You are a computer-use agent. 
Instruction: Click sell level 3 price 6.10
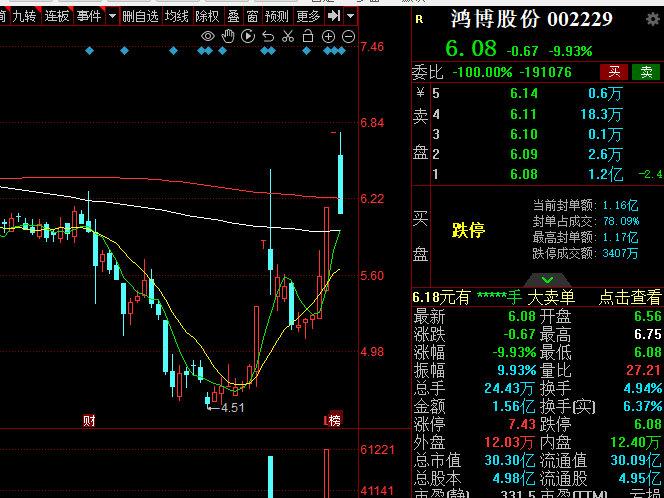pos(523,134)
